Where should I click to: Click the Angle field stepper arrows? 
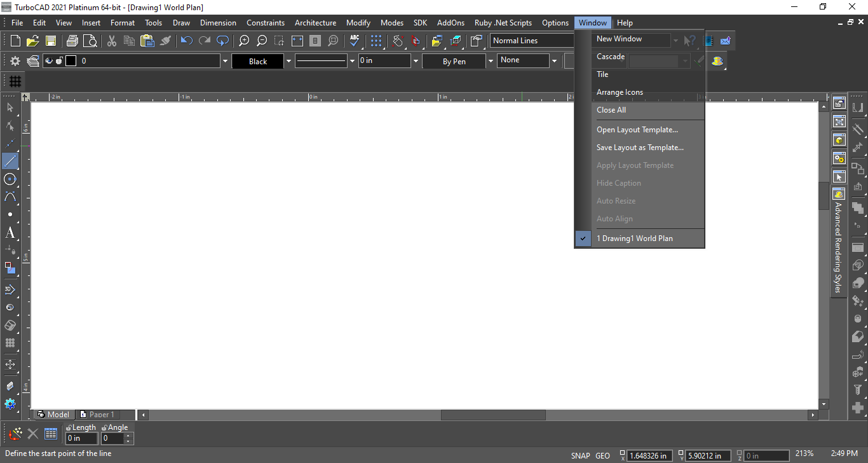[128, 438]
